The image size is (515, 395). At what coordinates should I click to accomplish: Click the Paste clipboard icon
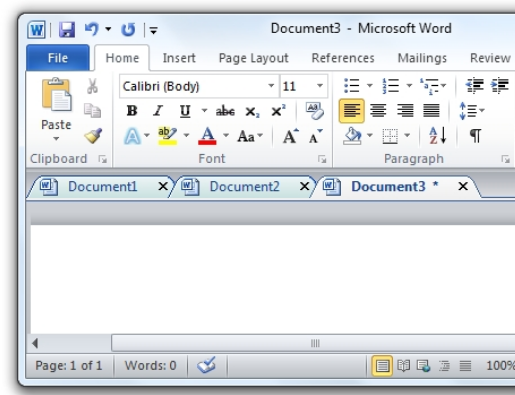click(x=56, y=95)
